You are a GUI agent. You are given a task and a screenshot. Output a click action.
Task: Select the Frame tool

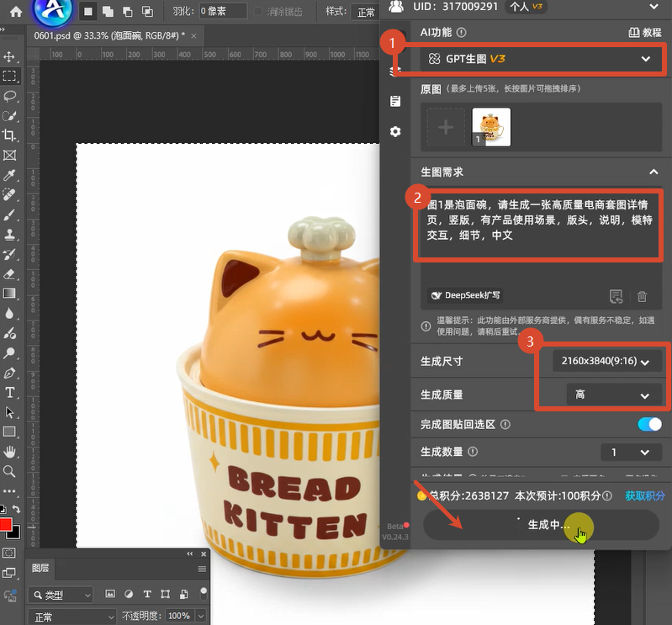tap(9, 155)
